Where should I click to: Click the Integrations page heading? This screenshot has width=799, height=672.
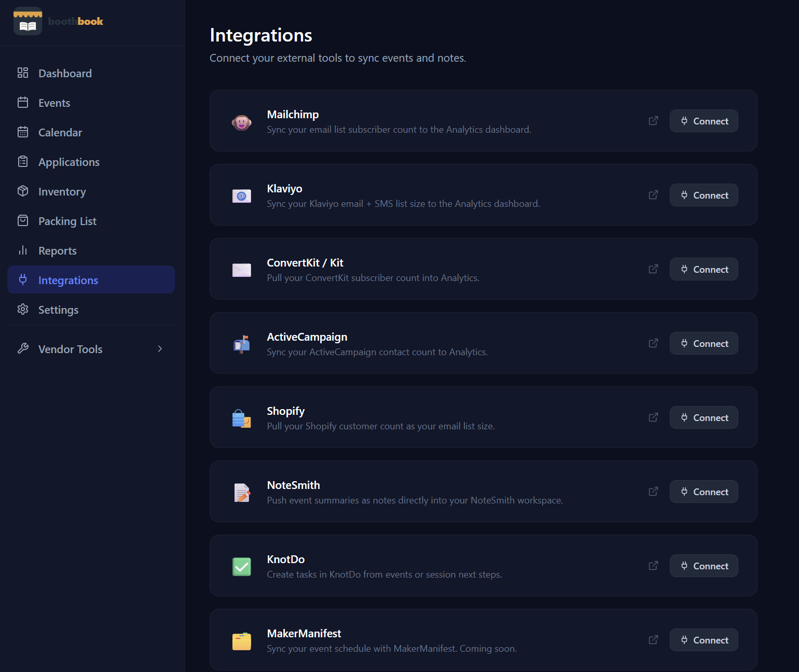pyautogui.click(x=261, y=35)
